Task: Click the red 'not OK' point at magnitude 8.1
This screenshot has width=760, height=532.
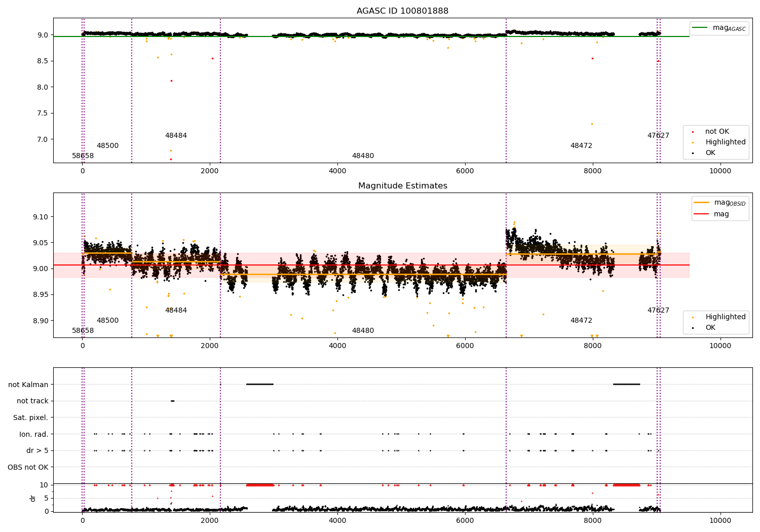Action: [171, 81]
